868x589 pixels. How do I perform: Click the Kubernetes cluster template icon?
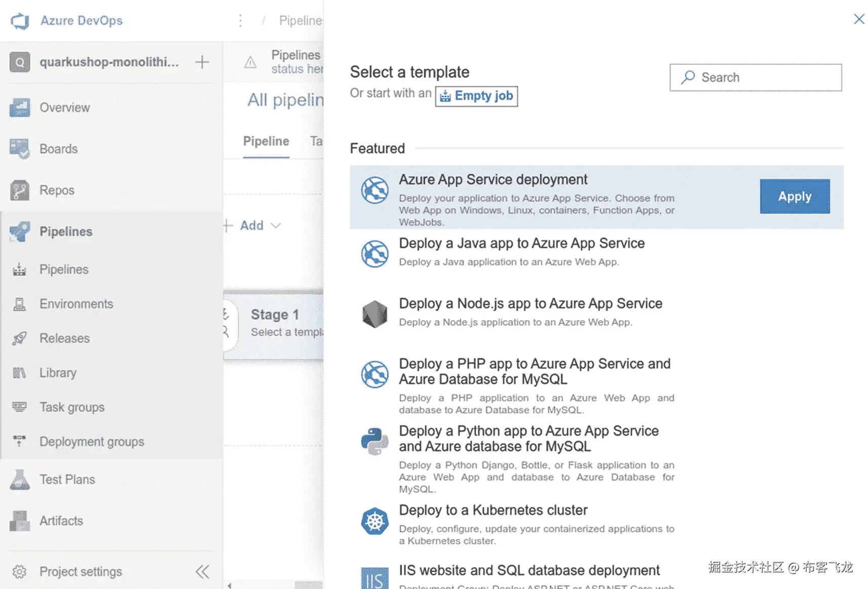click(374, 521)
